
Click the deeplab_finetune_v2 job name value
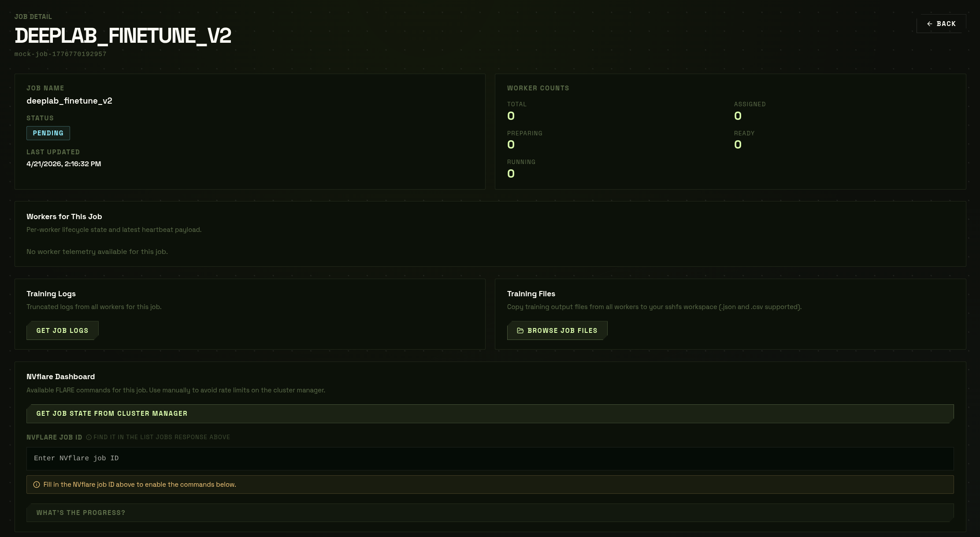(x=69, y=101)
